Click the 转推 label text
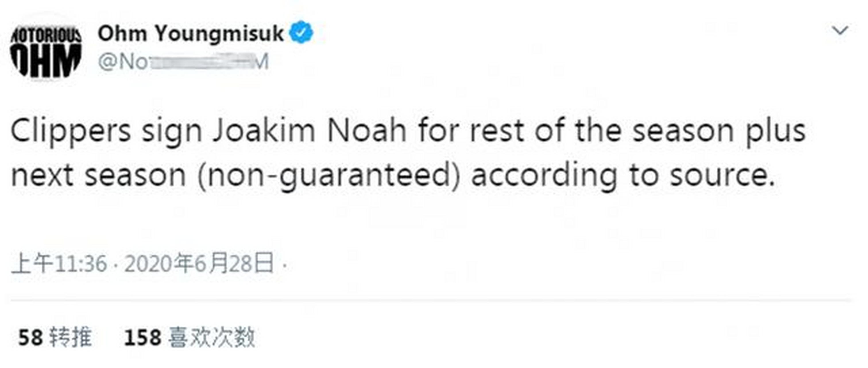The image size is (868, 368). click(x=71, y=337)
